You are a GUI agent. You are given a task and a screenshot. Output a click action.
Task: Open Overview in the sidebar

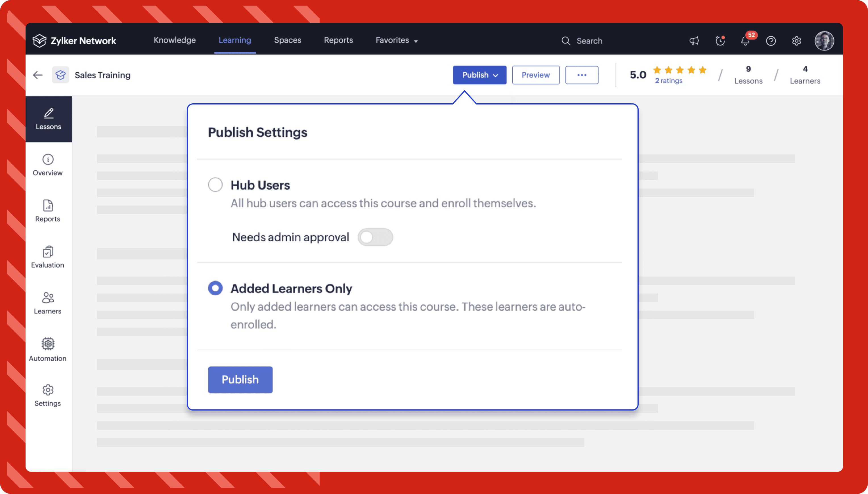(x=48, y=165)
